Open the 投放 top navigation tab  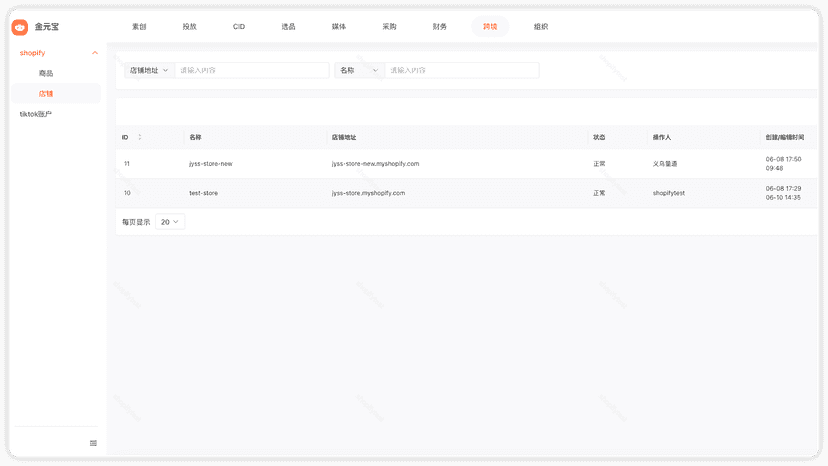[x=190, y=26]
